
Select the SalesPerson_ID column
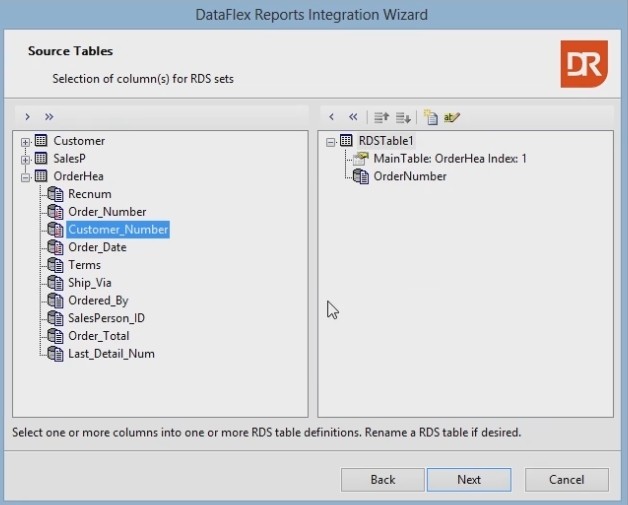click(x=106, y=318)
